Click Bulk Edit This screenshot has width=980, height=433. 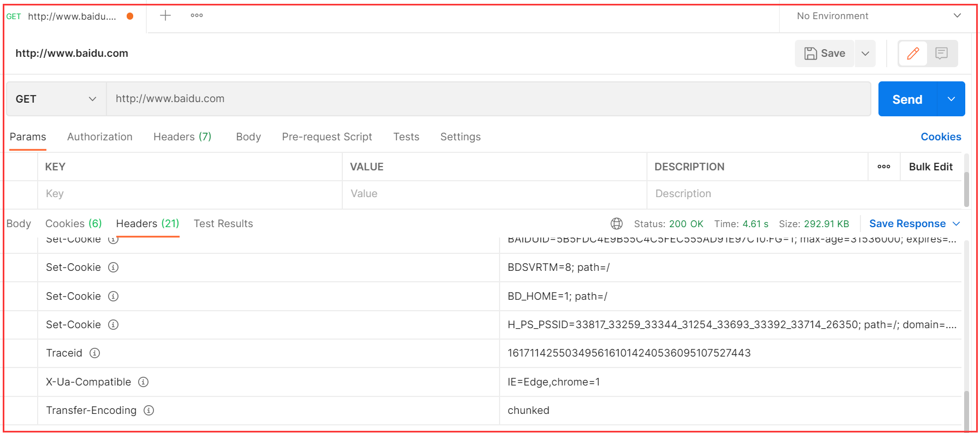point(930,167)
